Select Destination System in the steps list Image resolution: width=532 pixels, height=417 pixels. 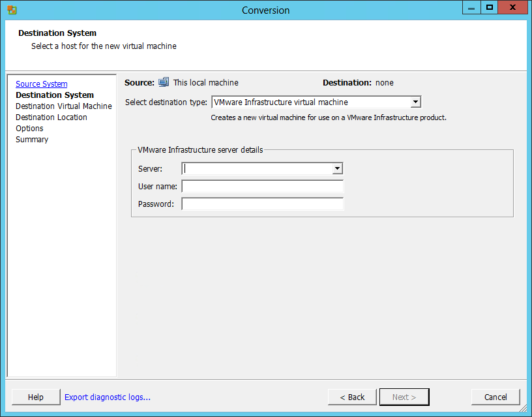(55, 95)
